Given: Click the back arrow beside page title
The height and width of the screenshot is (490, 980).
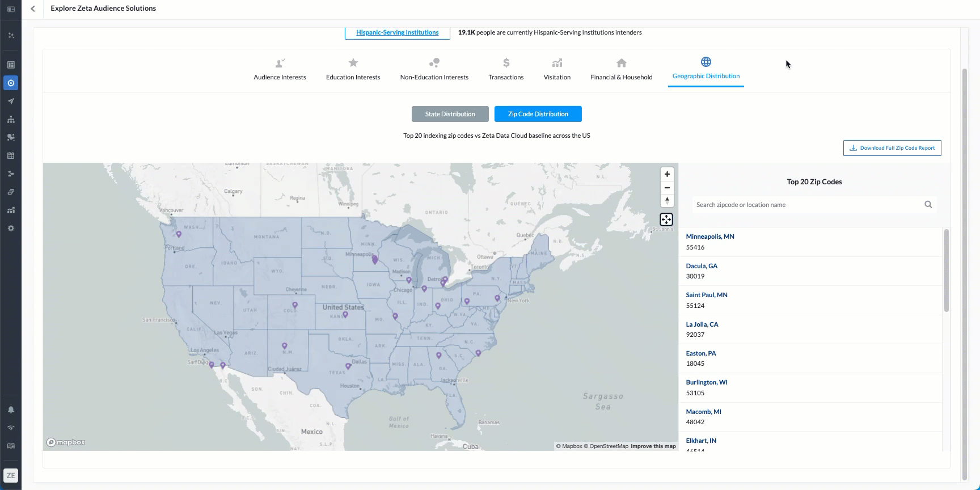Looking at the screenshot, I should click(x=33, y=9).
